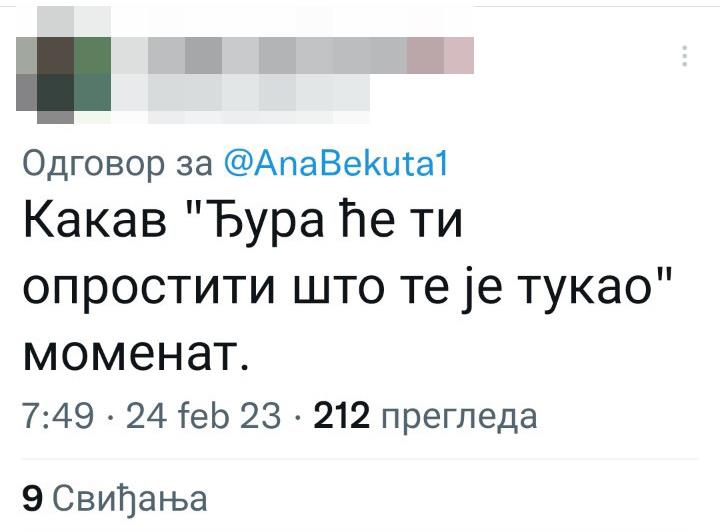
Task: Open the @AnaBekuta1 mention link
Action: pyautogui.click(x=329, y=161)
